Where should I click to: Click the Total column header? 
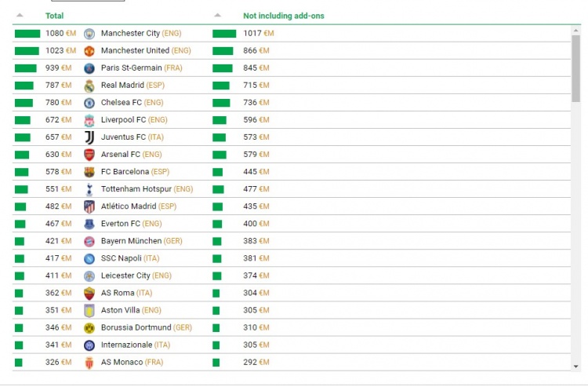click(x=55, y=16)
